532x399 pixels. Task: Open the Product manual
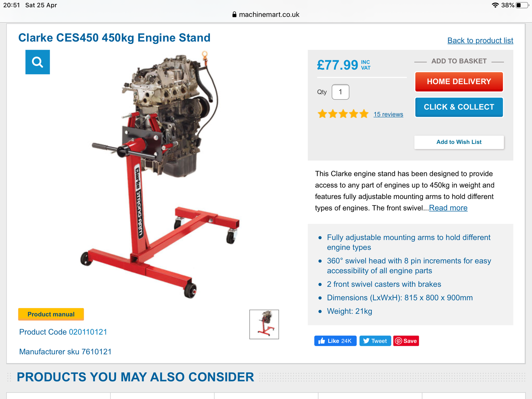tap(51, 314)
